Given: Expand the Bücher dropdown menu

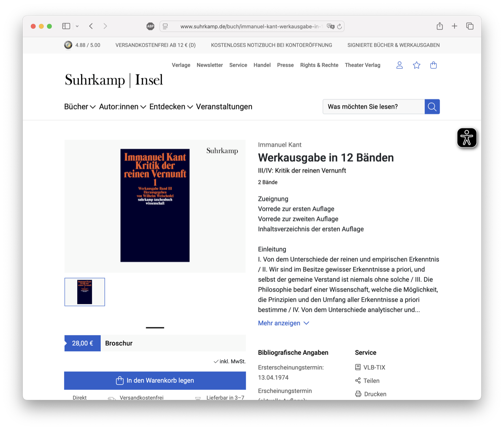Looking at the screenshot, I should (80, 107).
